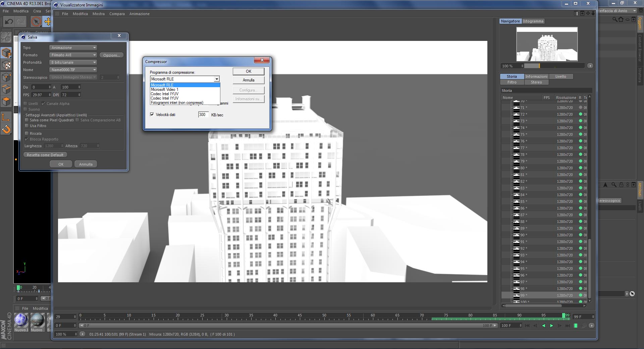
Task: Click Annulla in the Salva dialog
Action: coord(86,164)
